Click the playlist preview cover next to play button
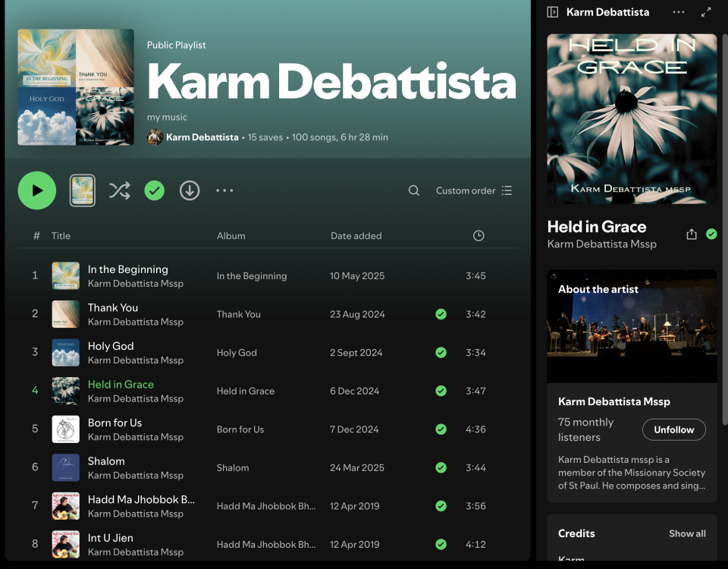Viewport: 728px width, 569px height. [83, 190]
